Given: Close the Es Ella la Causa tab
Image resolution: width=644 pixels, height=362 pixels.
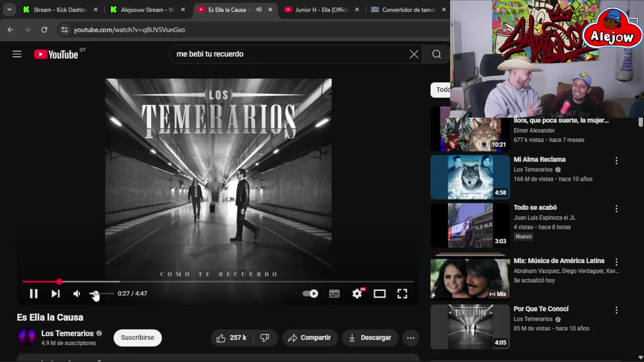Looking at the screenshot, I should pyautogui.click(x=270, y=10).
